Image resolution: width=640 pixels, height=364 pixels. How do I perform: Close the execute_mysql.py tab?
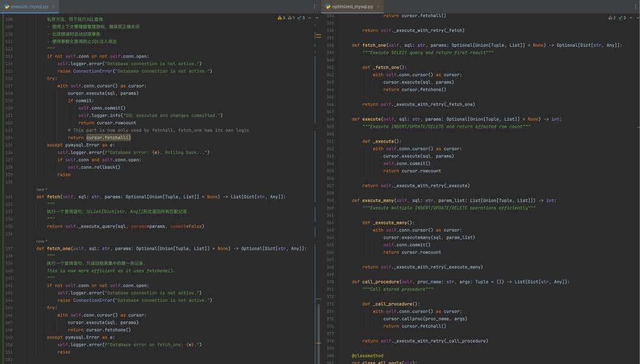(54, 7)
